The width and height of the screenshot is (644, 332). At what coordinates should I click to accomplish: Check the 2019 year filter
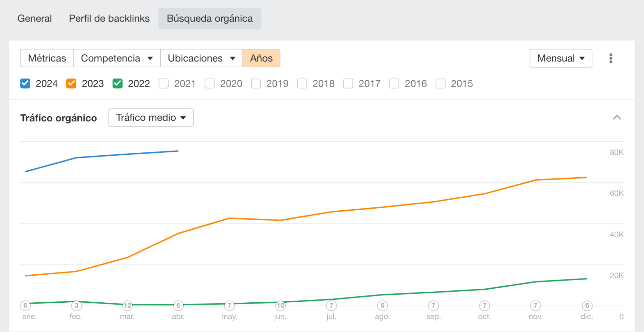256,83
